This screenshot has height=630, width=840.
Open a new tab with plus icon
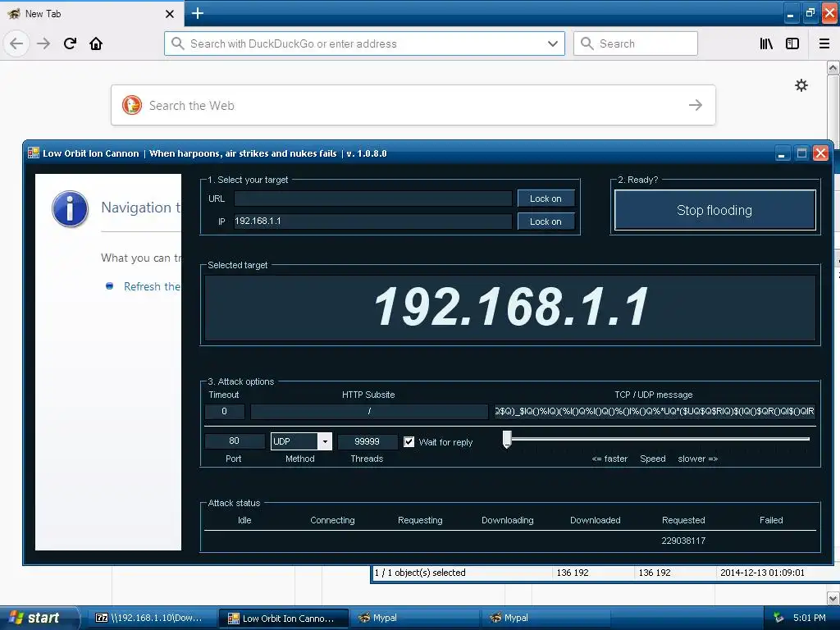(197, 13)
